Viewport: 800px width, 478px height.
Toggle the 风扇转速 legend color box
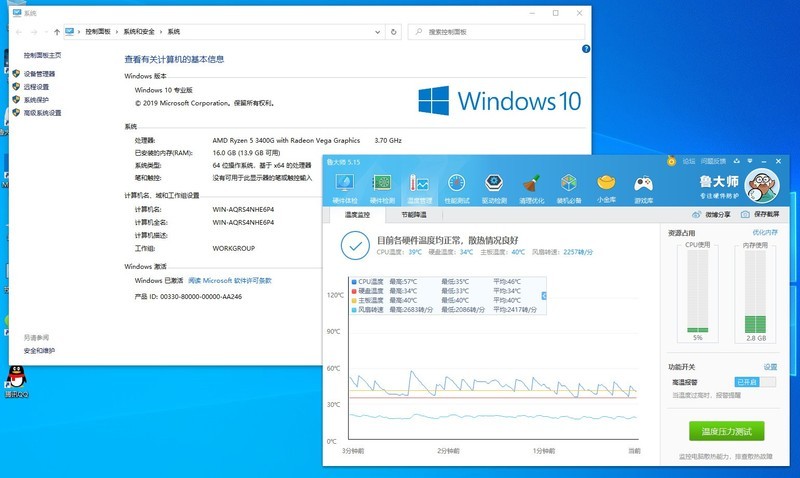[x=354, y=310]
